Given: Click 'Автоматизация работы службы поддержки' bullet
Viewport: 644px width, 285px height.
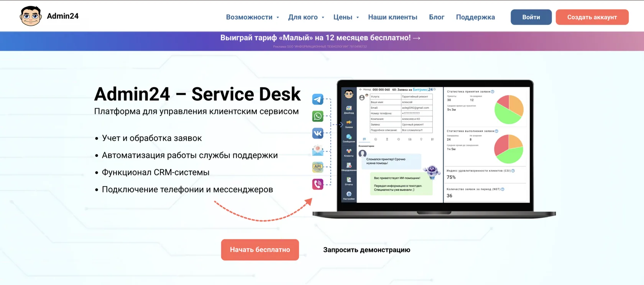Looking at the screenshot, I should pyautogui.click(x=190, y=156).
